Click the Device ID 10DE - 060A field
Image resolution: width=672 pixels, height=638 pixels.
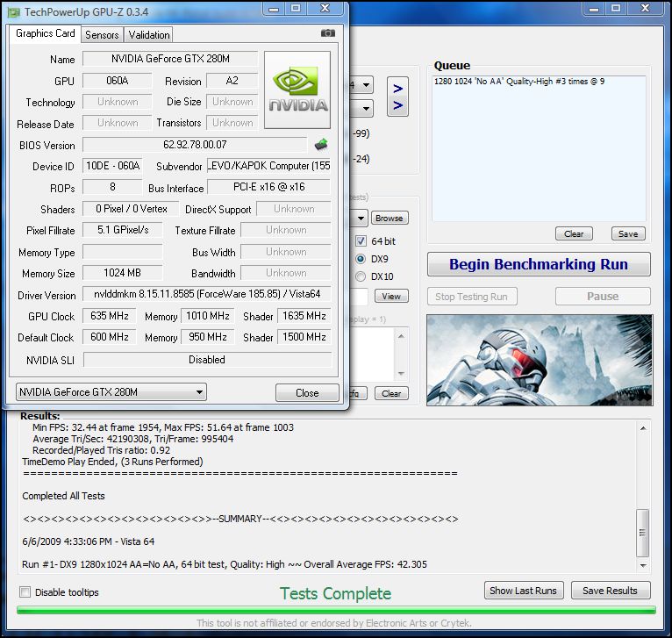pyautogui.click(x=112, y=166)
